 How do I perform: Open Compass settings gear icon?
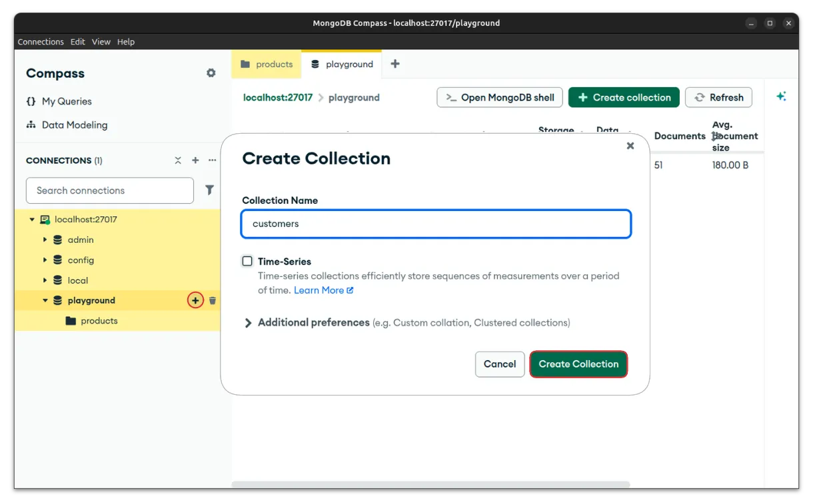pyautogui.click(x=211, y=73)
